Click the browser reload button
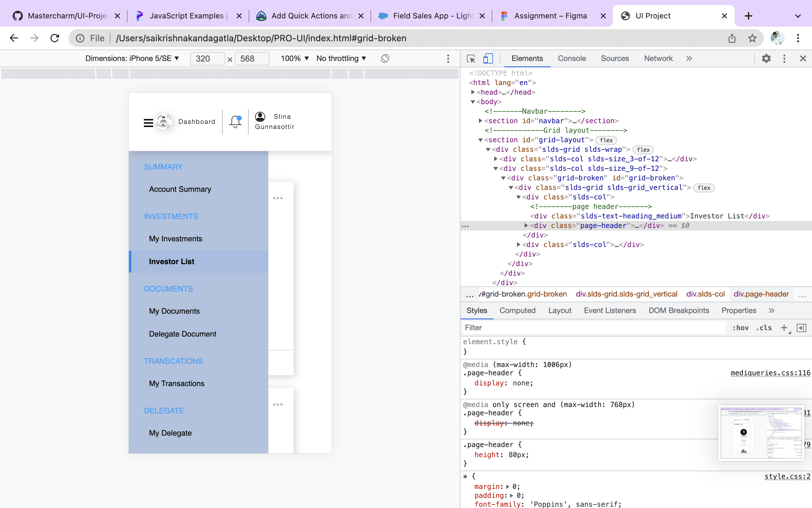This screenshot has height=508, width=812. tap(55, 38)
